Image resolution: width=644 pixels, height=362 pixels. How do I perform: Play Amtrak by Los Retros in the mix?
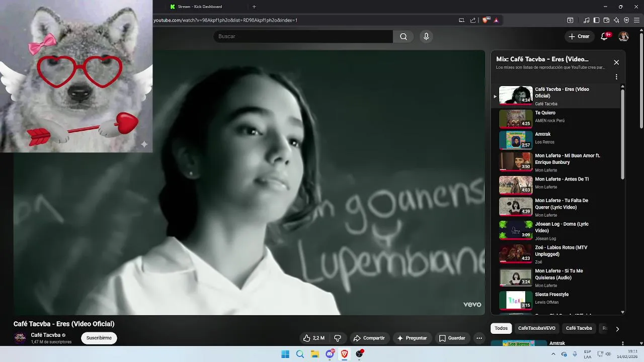tap(556, 140)
